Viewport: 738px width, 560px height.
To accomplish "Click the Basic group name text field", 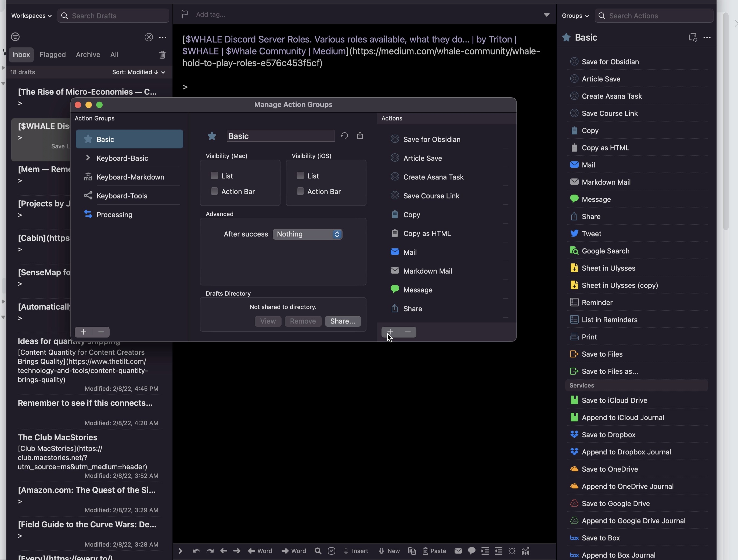I will 280,136.
